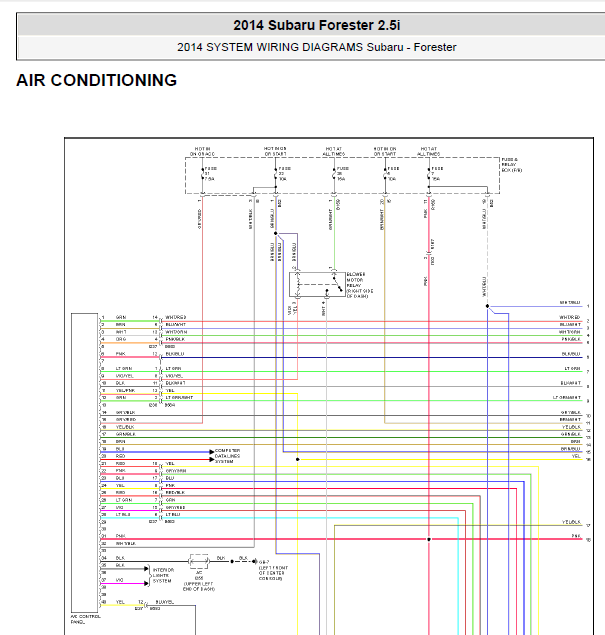Select the "2014 SYSTEM WIRING DIAGRAMS Subaru - Forester" subtitle

[x=316, y=47]
